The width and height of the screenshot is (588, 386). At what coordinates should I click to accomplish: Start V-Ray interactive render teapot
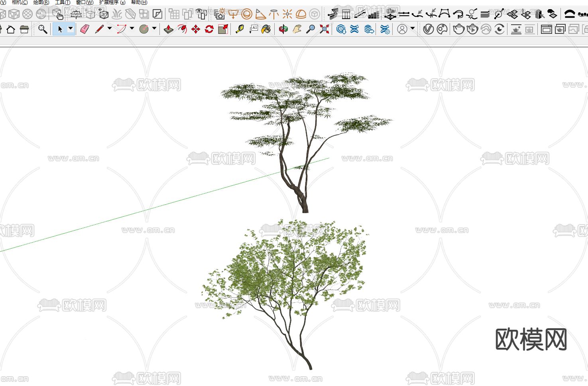coord(472,29)
